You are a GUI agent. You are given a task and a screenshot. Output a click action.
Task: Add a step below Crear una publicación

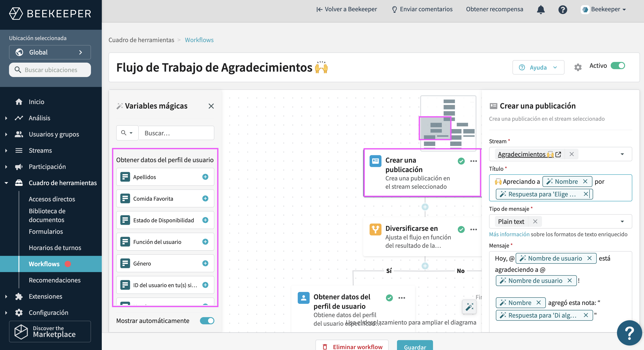(425, 207)
